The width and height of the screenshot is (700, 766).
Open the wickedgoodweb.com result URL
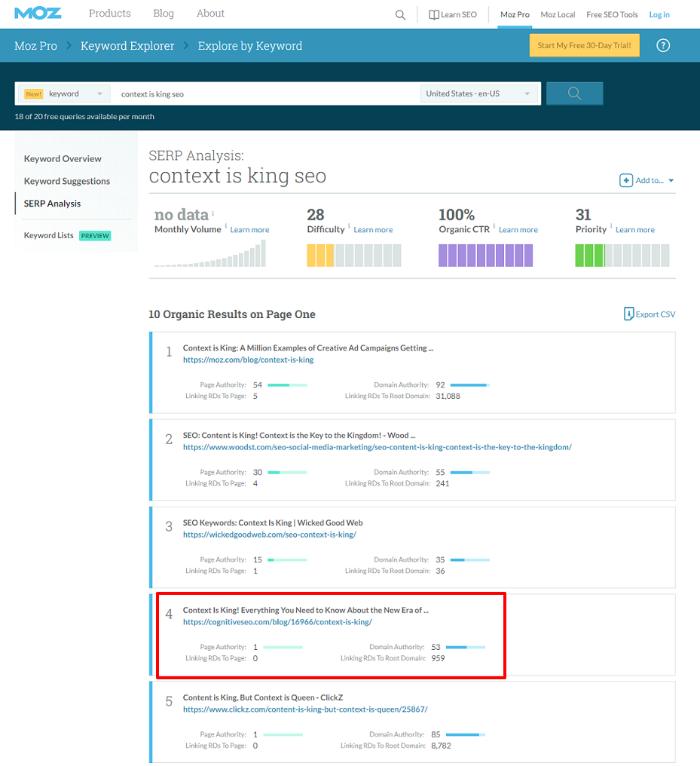pos(270,535)
